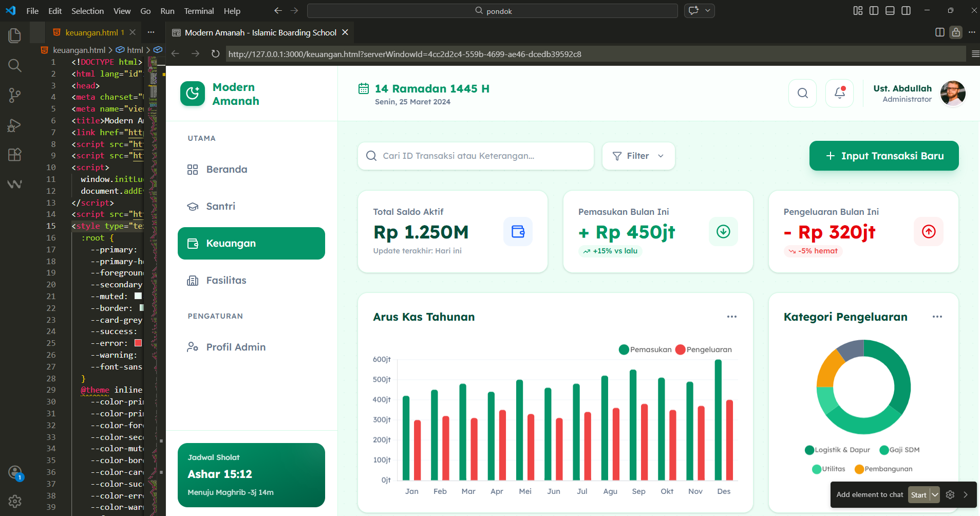Open Run and Debug view
This screenshot has height=516, width=980.
pos(14,125)
